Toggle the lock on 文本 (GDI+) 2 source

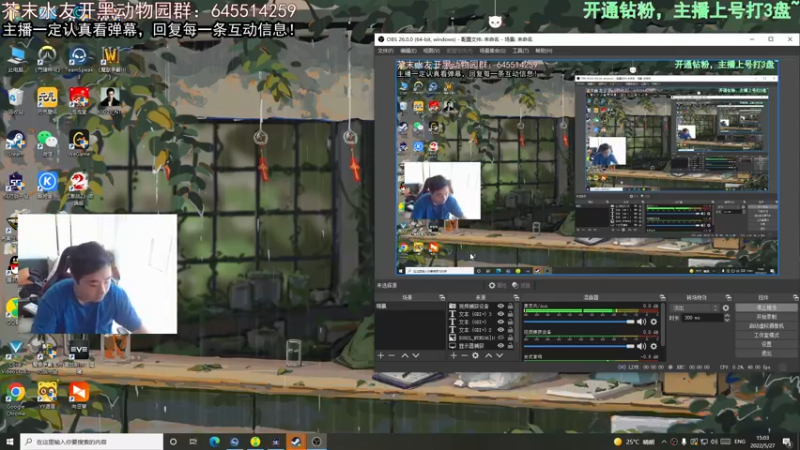510,330
